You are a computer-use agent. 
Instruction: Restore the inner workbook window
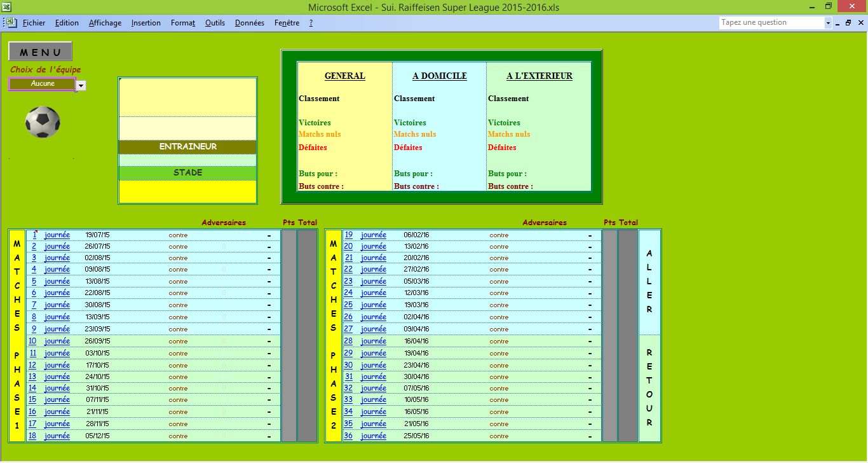(x=848, y=23)
